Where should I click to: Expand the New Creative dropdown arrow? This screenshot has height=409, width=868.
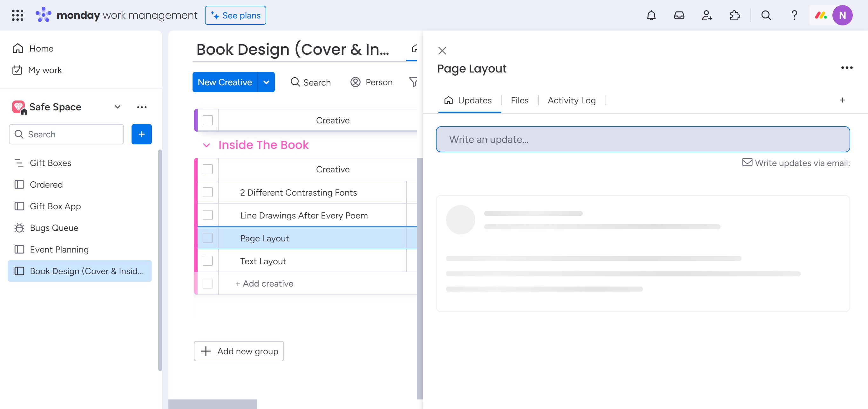pyautogui.click(x=266, y=82)
